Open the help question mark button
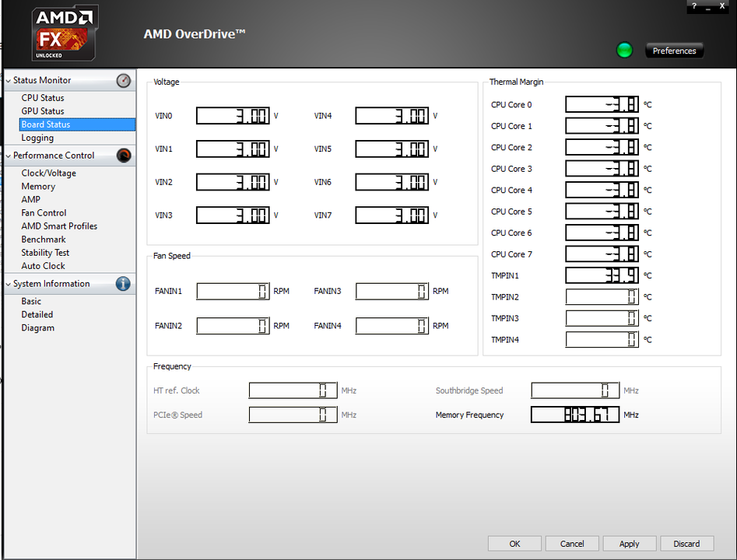Screen dimensions: 737x560 [x=694, y=6]
